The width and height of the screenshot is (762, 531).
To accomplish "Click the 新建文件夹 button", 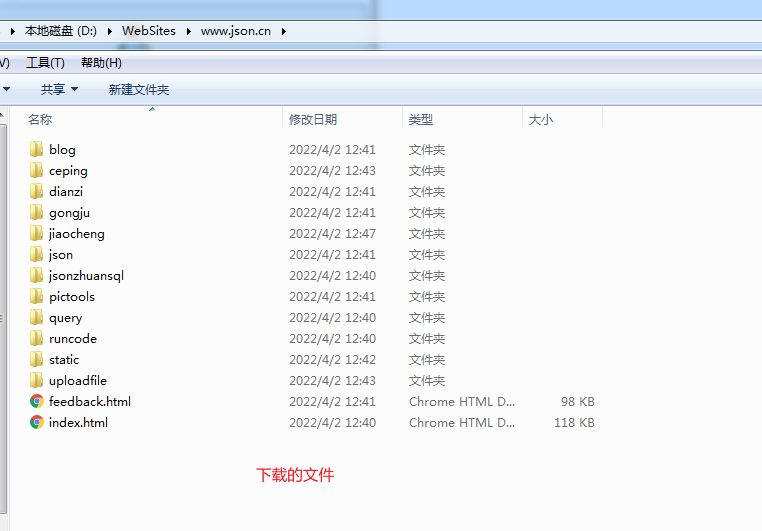I will pyautogui.click(x=139, y=90).
